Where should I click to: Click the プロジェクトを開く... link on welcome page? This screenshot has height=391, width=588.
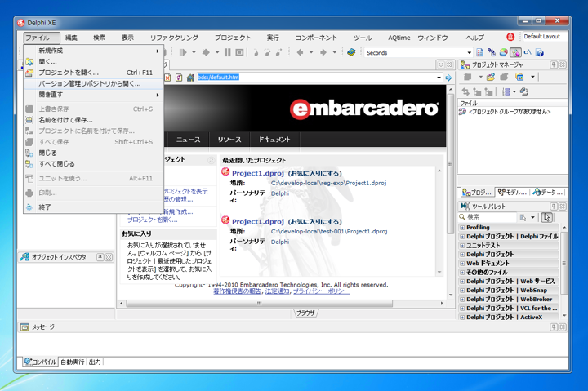pyautogui.click(x=152, y=220)
